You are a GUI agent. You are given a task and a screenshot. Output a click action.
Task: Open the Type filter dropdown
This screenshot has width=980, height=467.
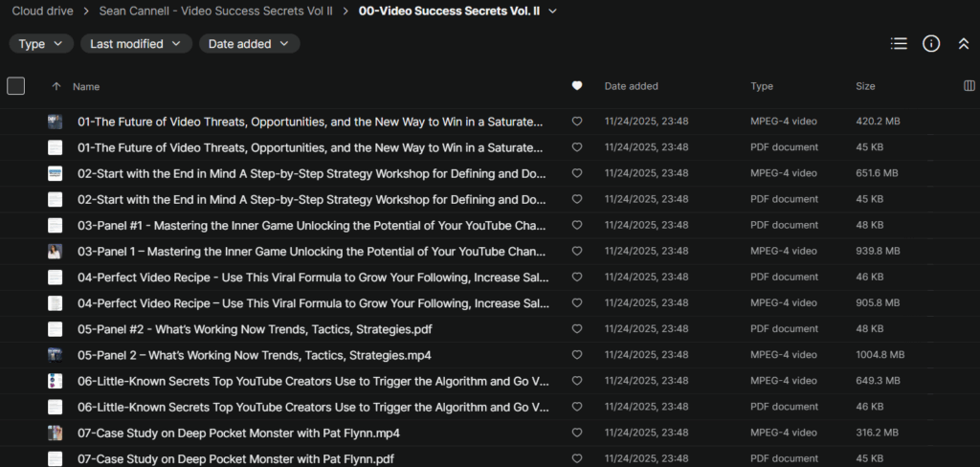[41, 44]
